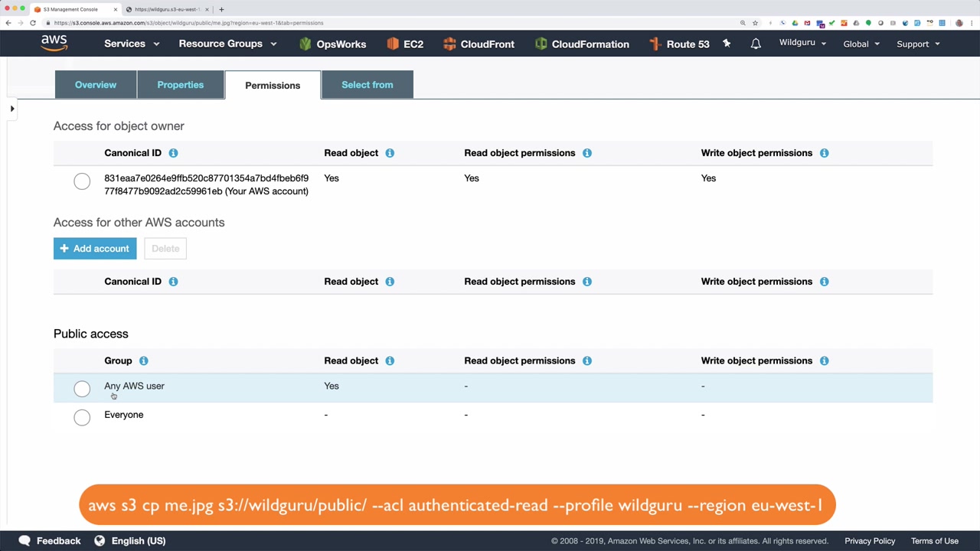The image size is (980, 551).
Task: Close the S3 Management Console browser tab
Action: tap(116, 9)
